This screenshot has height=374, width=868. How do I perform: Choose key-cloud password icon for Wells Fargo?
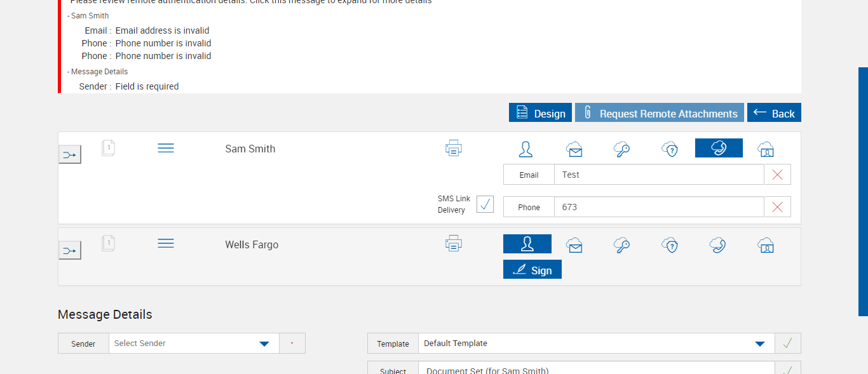[x=621, y=245]
